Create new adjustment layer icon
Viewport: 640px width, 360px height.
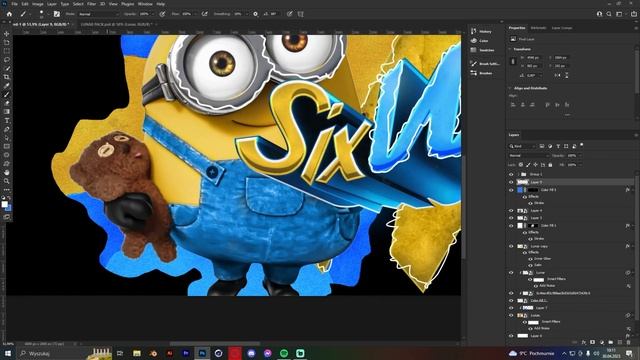[x=602, y=342]
